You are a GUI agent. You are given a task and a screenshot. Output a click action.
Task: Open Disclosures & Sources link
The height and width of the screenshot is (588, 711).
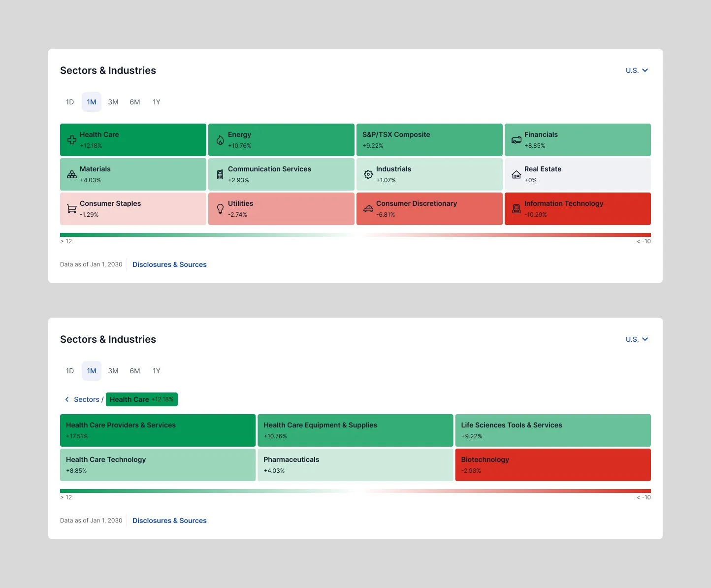169,264
